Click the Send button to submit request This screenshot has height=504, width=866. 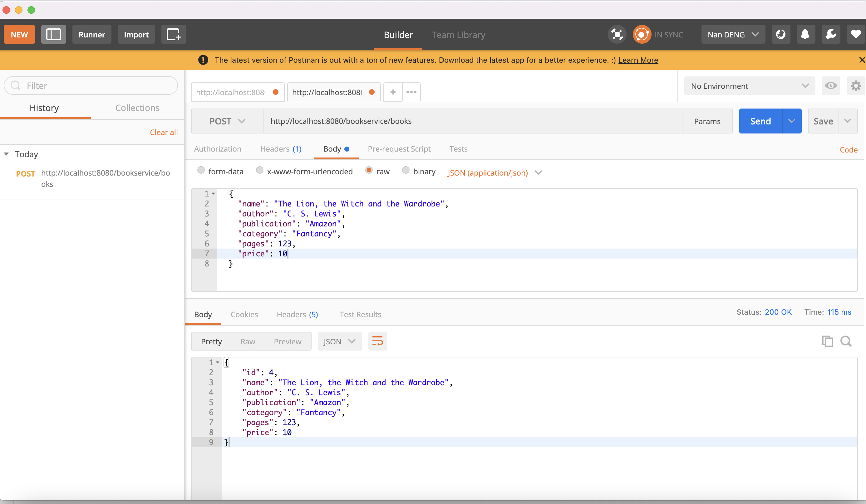point(760,121)
